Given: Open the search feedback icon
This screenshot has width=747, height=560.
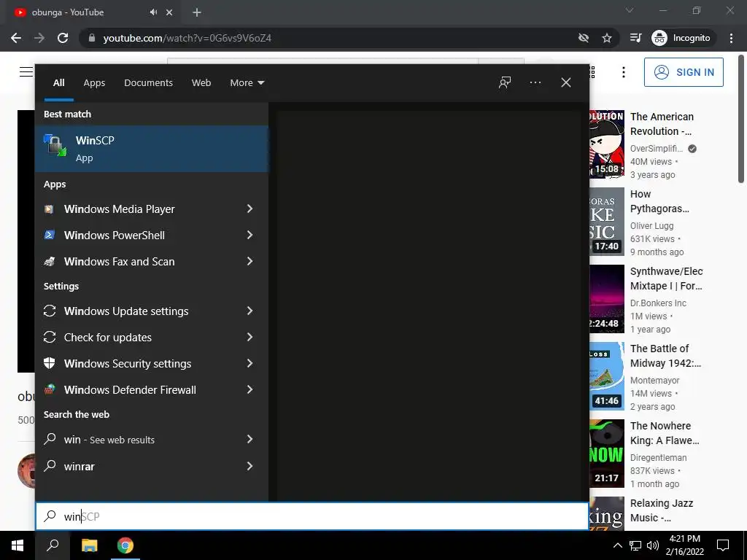Looking at the screenshot, I should click(505, 82).
